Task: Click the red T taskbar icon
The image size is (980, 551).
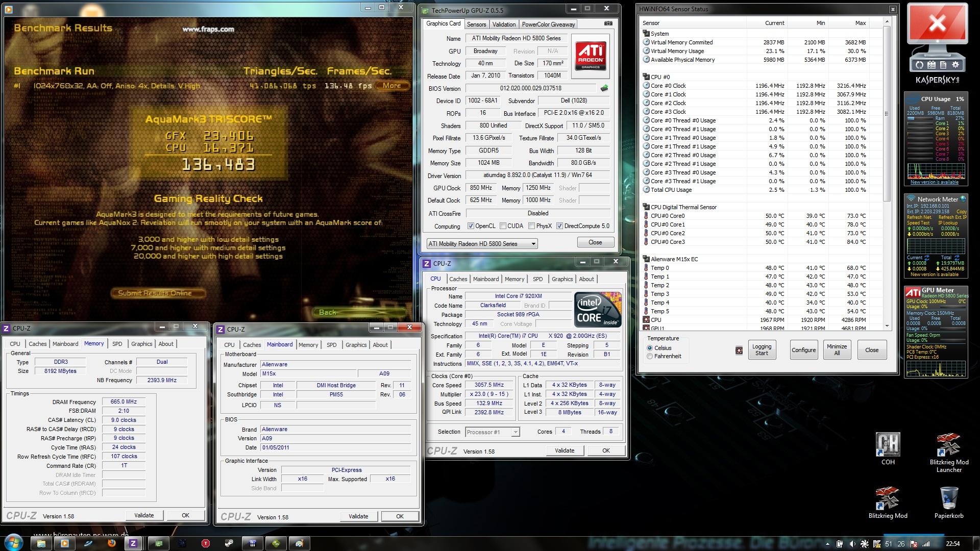Action: tap(206, 543)
